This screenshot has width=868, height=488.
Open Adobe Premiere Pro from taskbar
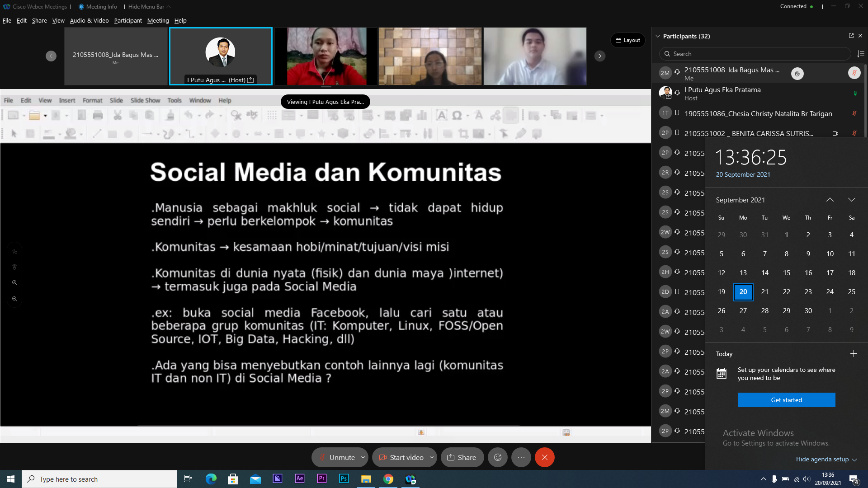[x=322, y=479]
